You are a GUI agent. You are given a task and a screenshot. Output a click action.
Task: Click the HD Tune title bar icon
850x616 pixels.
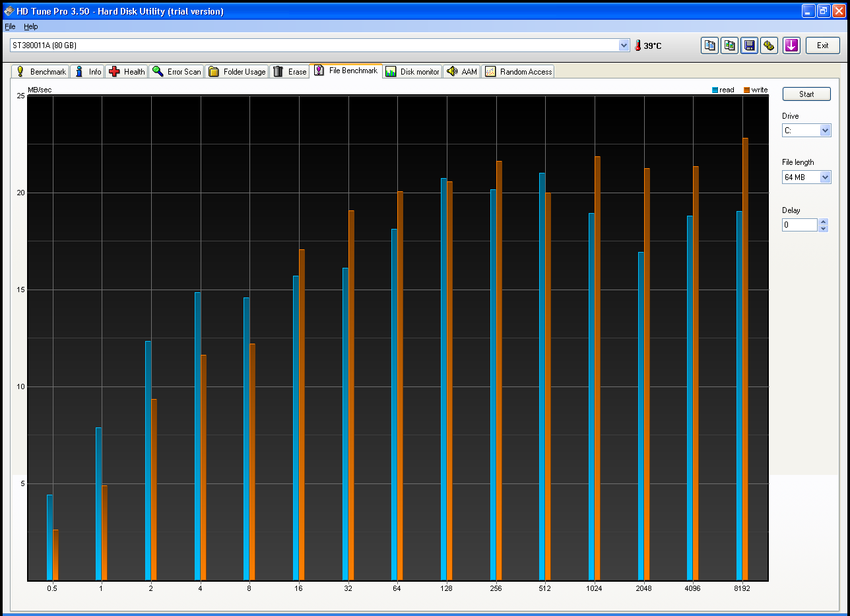[8, 11]
